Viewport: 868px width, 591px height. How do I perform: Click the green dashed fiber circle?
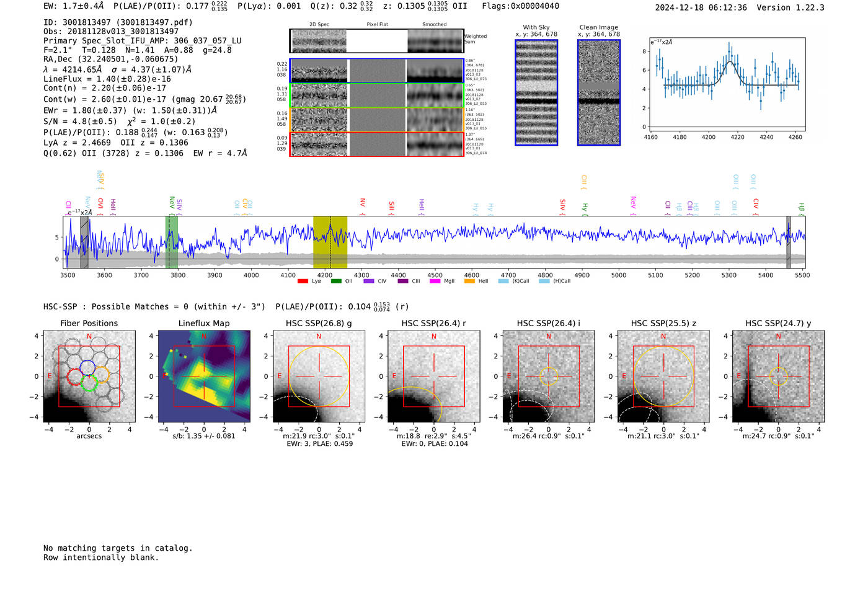coord(89,383)
